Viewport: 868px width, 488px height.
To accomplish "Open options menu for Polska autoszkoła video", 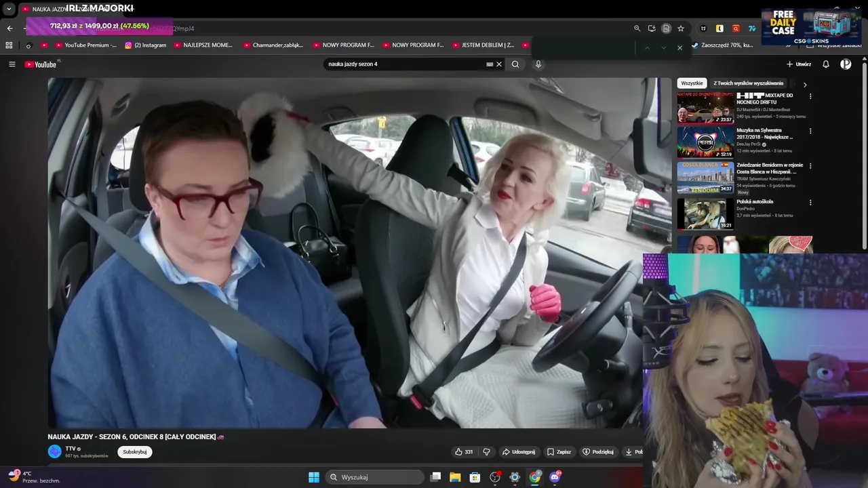I will click(x=810, y=202).
